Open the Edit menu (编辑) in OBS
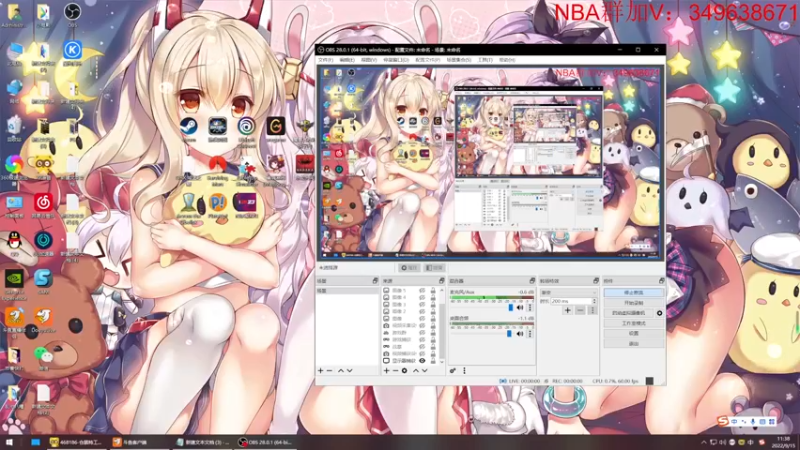Screen dimensions: 800x450 (346, 60)
